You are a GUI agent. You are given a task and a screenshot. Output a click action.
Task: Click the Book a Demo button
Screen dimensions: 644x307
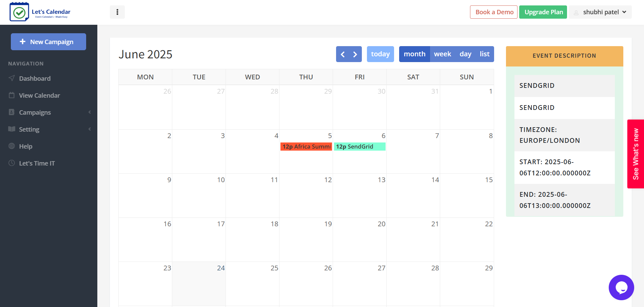(493, 12)
